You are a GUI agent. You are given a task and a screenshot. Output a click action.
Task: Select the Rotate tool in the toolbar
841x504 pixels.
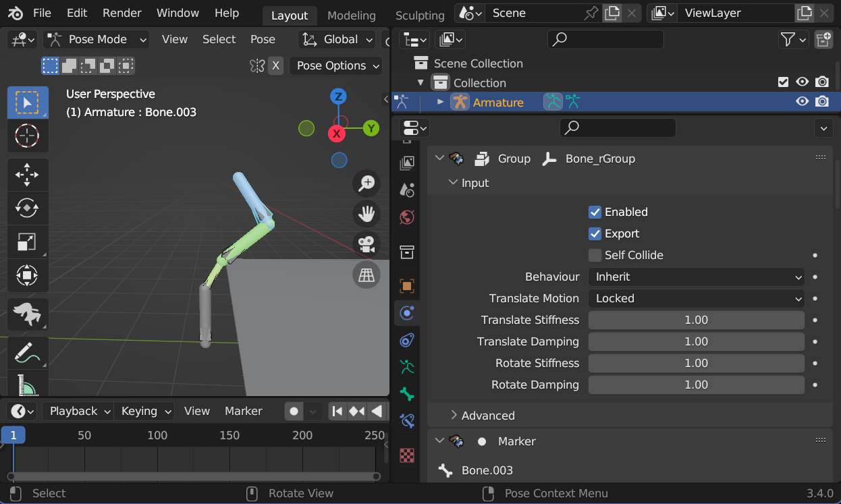tap(27, 208)
